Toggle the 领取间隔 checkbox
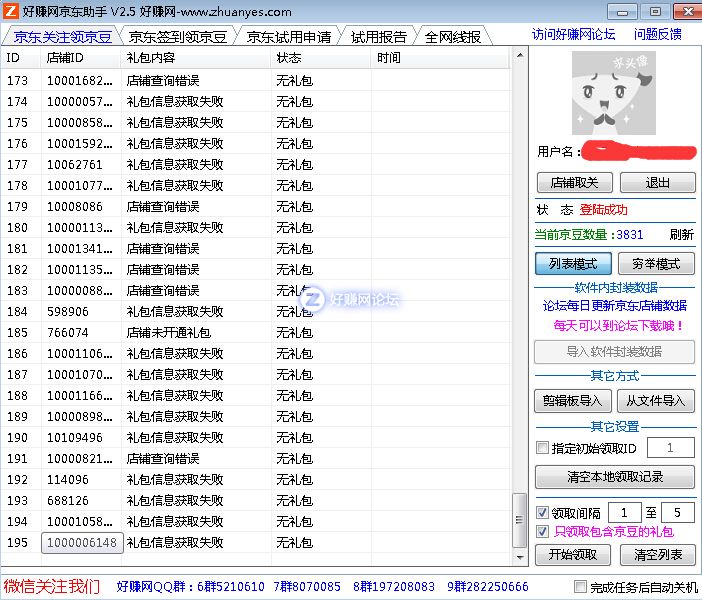This screenshot has width=702, height=600. pos(542,512)
